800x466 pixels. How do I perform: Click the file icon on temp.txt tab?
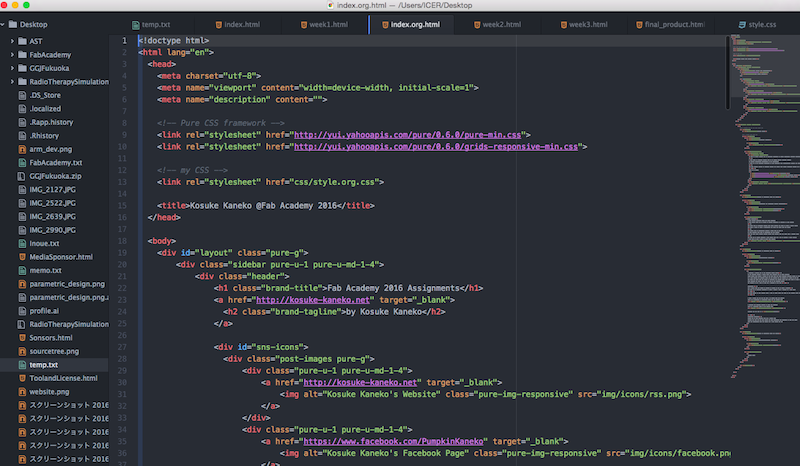tap(136, 24)
